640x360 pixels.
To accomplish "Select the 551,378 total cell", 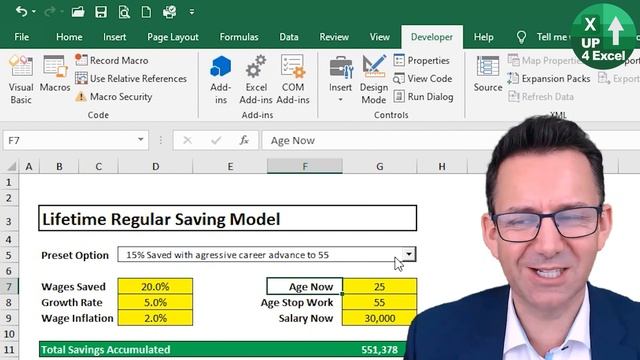I will coord(380,350).
